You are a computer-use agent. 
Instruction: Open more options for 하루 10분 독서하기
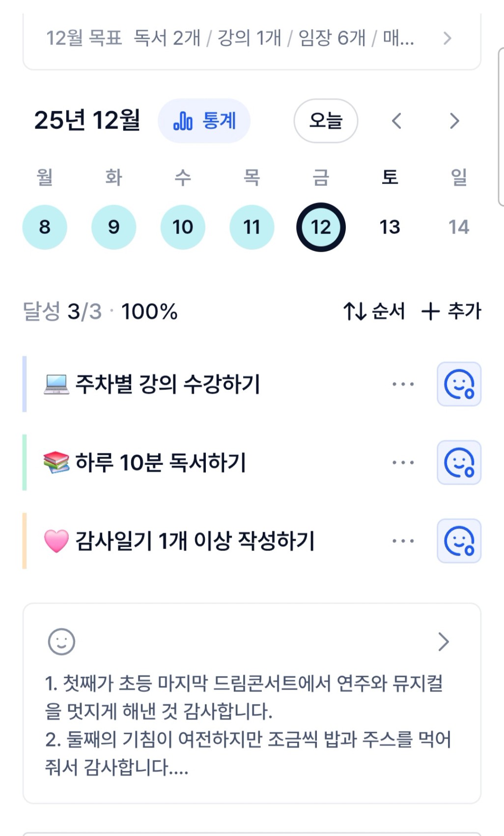tap(403, 462)
